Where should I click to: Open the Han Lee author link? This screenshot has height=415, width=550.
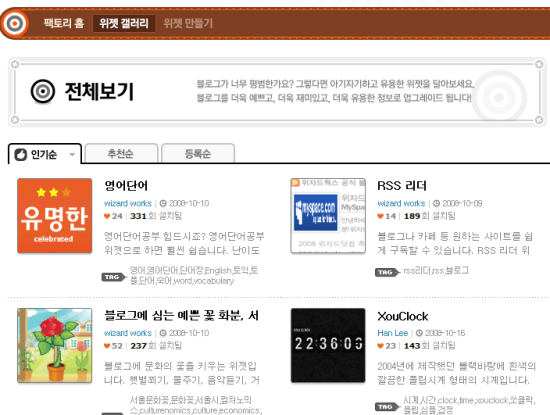393,333
